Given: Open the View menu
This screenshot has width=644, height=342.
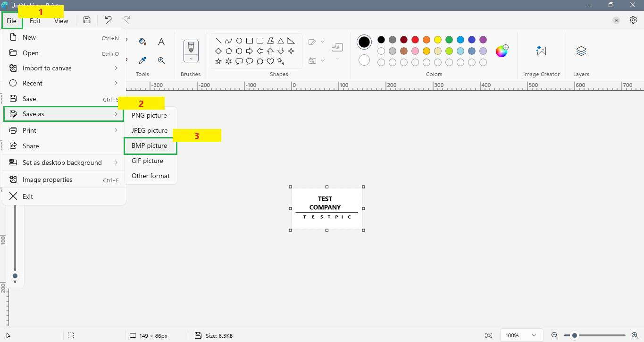Looking at the screenshot, I should point(61,21).
